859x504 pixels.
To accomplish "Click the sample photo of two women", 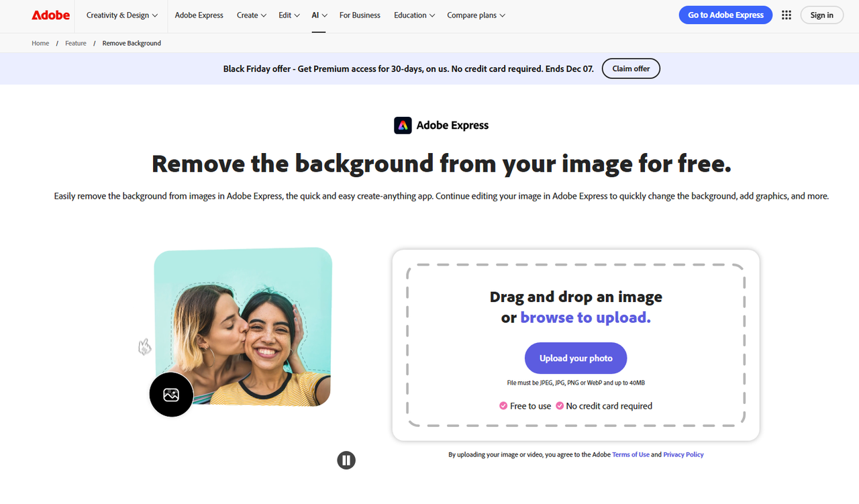I will coord(243,327).
